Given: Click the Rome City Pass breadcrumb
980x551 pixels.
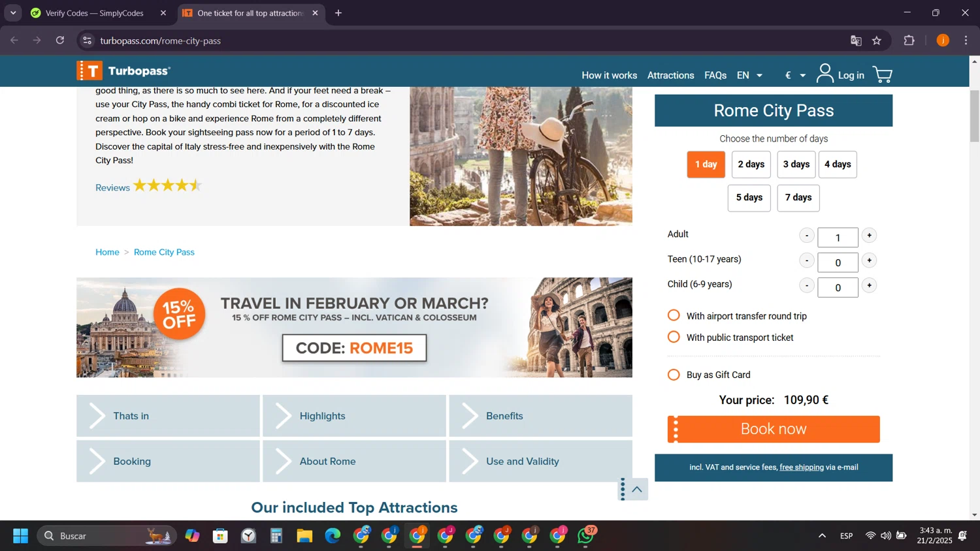Looking at the screenshot, I should pyautogui.click(x=164, y=252).
